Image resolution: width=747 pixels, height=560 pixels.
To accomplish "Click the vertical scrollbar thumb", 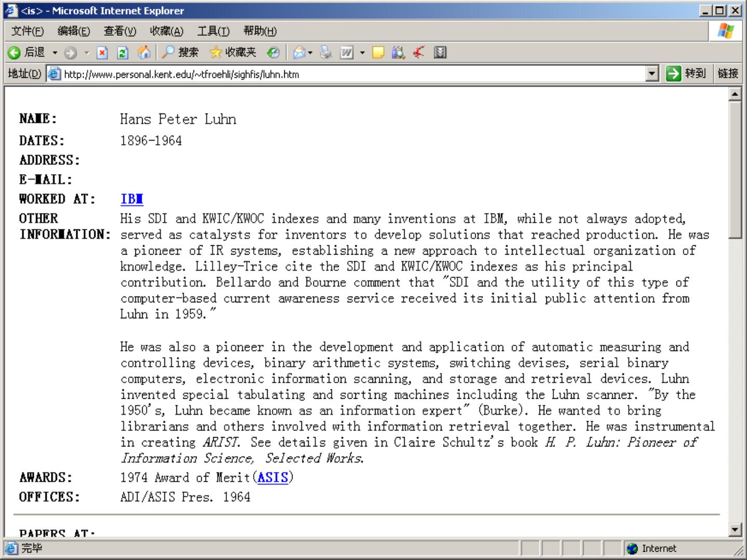I will point(735,170).
